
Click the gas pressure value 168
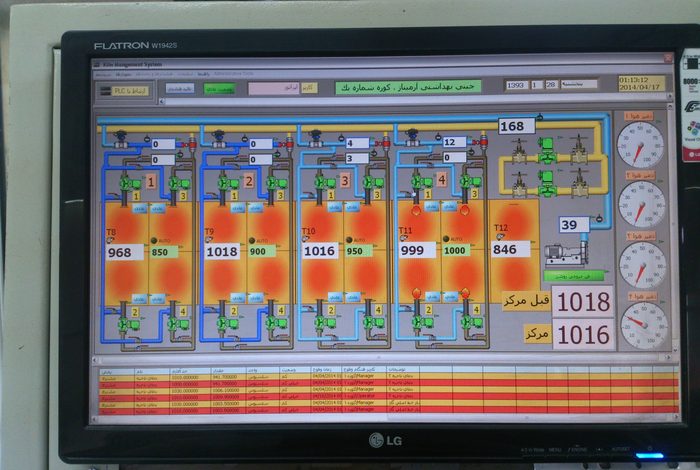(x=517, y=126)
